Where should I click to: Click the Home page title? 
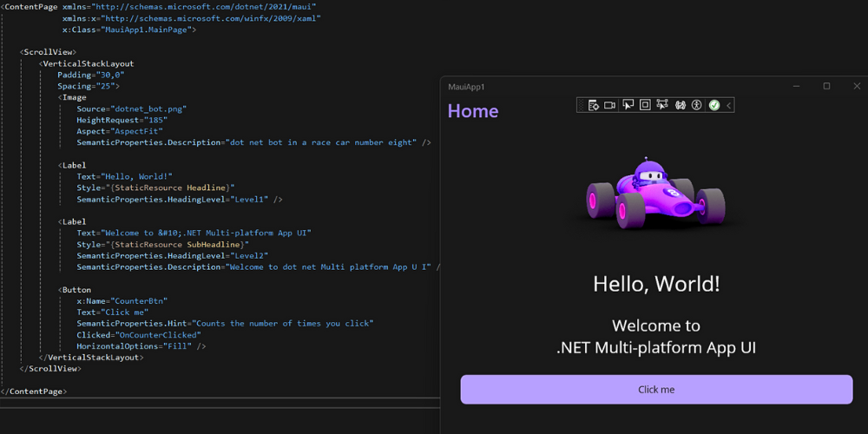pos(473,111)
